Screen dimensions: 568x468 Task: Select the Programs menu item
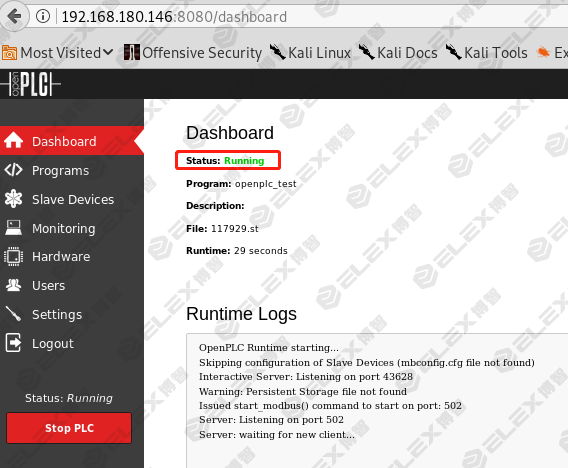click(72, 170)
